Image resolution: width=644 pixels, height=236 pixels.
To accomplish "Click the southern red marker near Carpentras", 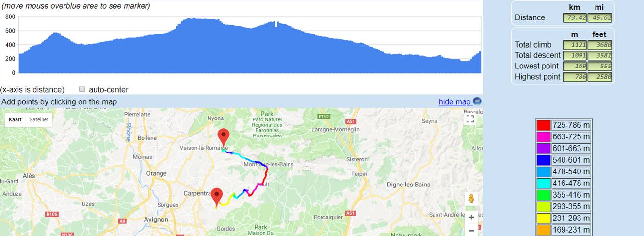I will click(x=217, y=197).
